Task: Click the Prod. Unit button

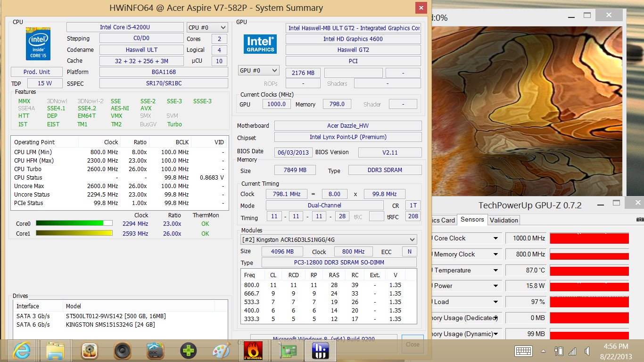Action: click(37, 72)
